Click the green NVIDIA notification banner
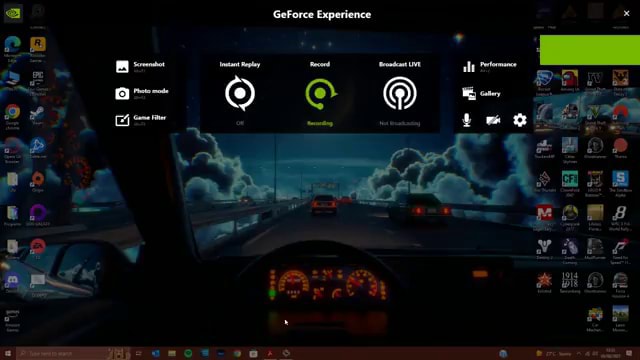Screen dimensions: 640x360 (590, 50)
